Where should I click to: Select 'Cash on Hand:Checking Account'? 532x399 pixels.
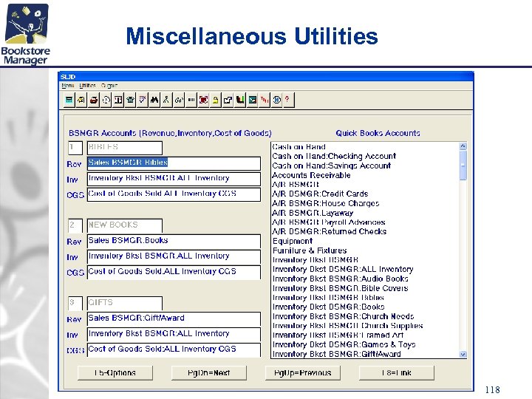click(334, 157)
